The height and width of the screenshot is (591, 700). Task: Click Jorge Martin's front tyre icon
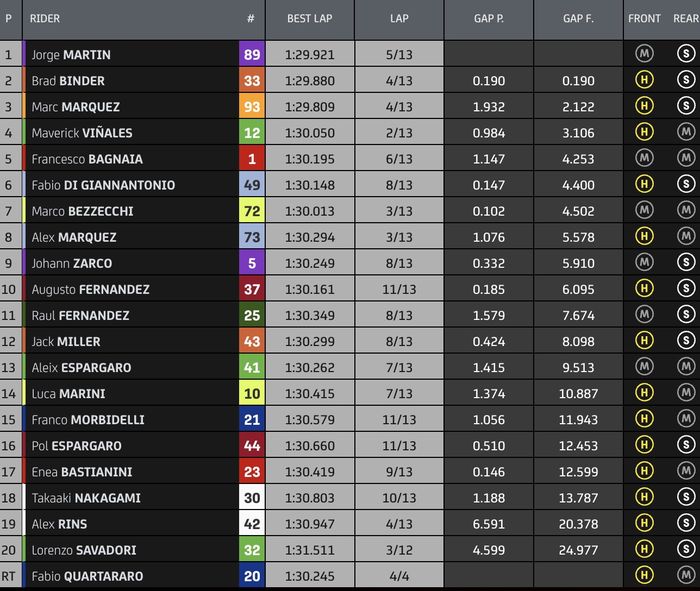point(644,54)
